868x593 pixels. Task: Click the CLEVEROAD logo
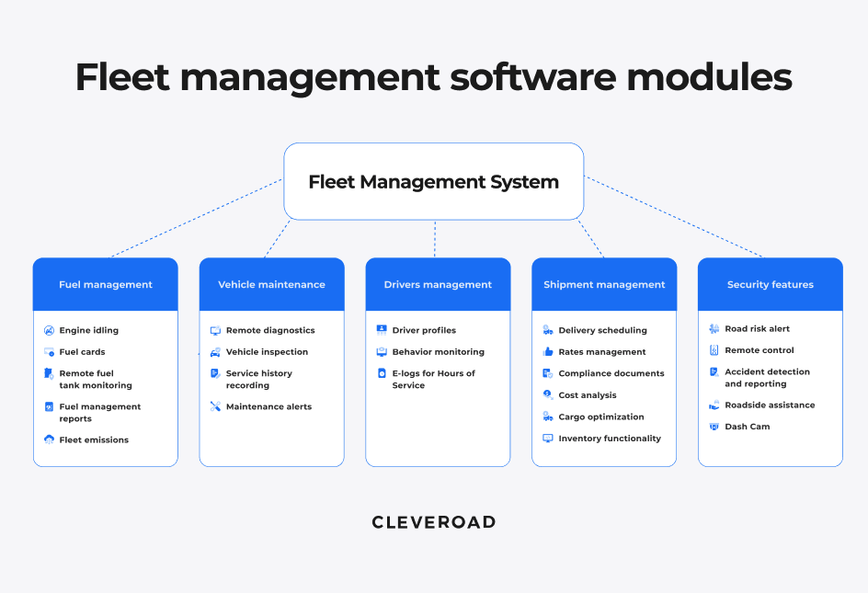tap(434, 522)
